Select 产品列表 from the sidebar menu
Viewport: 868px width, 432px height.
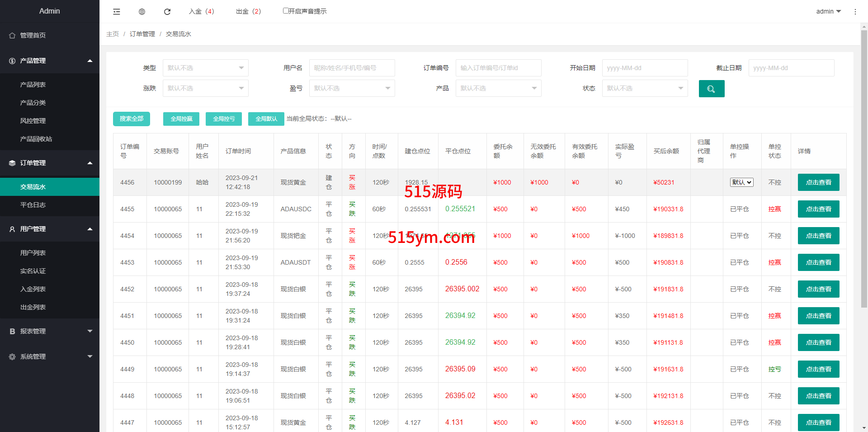pyautogui.click(x=33, y=85)
